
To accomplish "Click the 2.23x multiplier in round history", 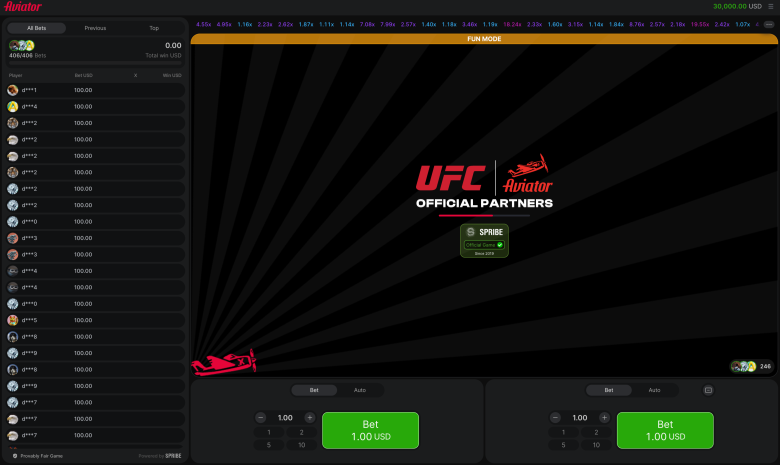I will 265,24.
